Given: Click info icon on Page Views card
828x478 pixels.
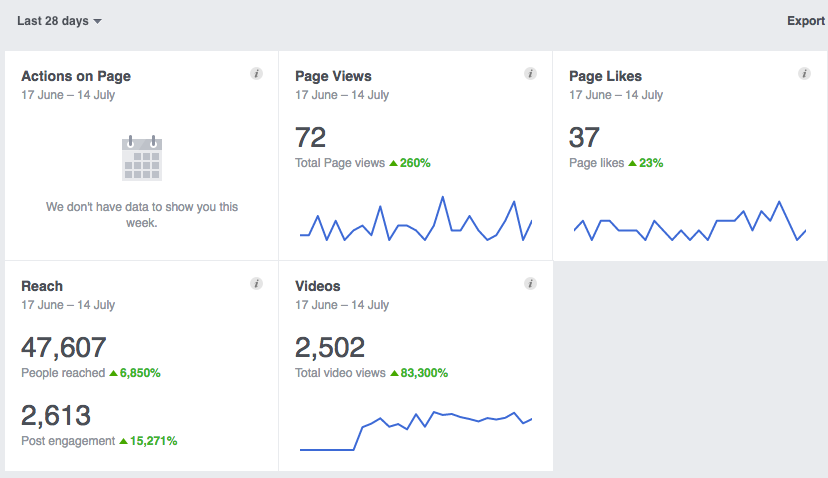Looking at the screenshot, I should (530, 74).
